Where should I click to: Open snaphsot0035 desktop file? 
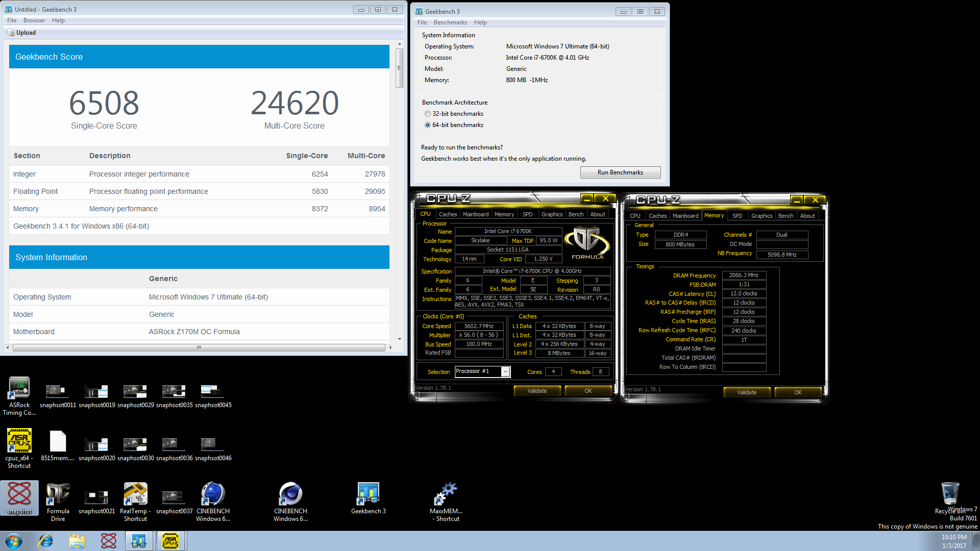pyautogui.click(x=174, y=396)
